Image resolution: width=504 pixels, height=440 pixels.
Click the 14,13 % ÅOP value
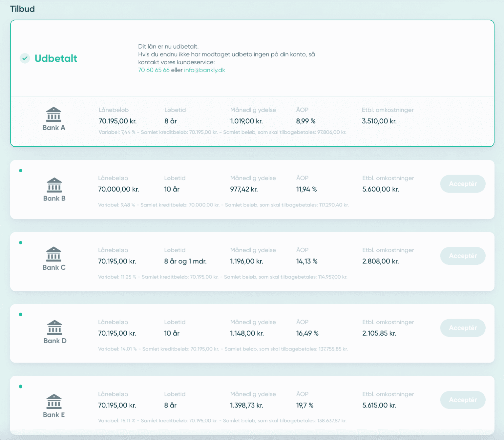pyautogui.click(x=307, y=261)
